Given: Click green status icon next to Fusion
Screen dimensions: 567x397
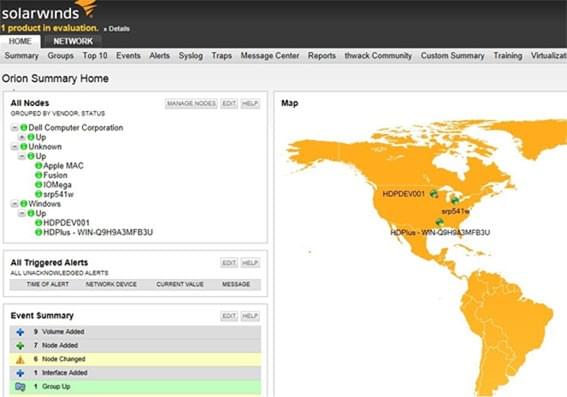Looking at the screenshot, I should [x=38, y=175].
